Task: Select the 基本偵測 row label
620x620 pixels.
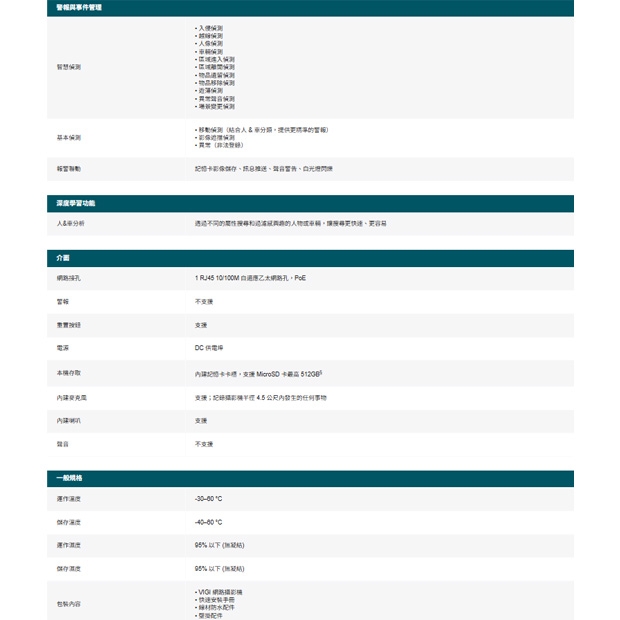Action: (69, 137)
